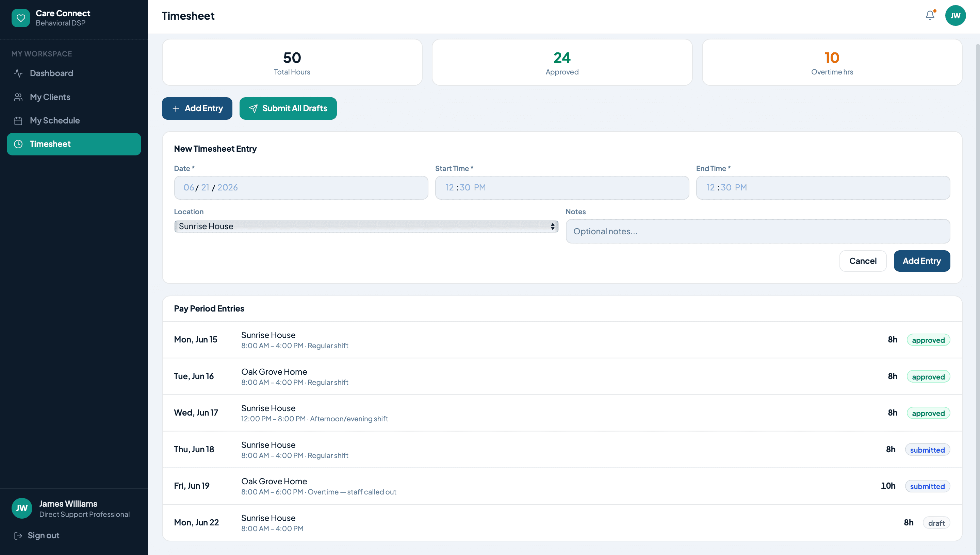
Task: Open the Location dropdown
Action: [366, 226]
